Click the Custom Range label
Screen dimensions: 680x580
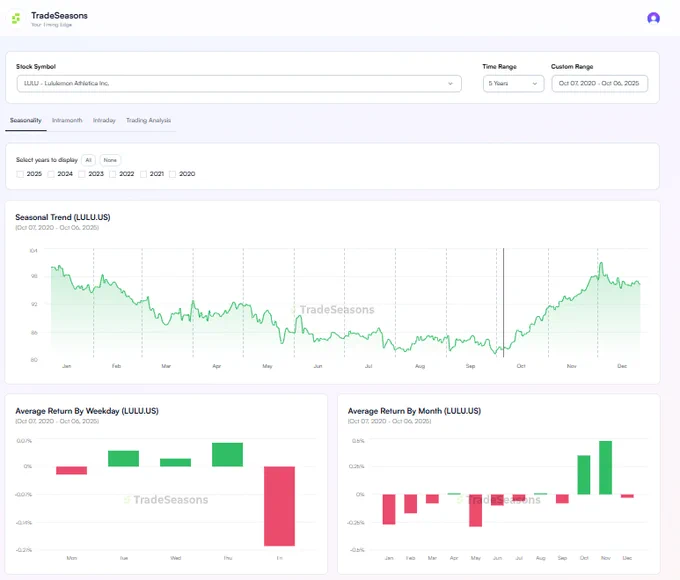[x=572, y=66]
